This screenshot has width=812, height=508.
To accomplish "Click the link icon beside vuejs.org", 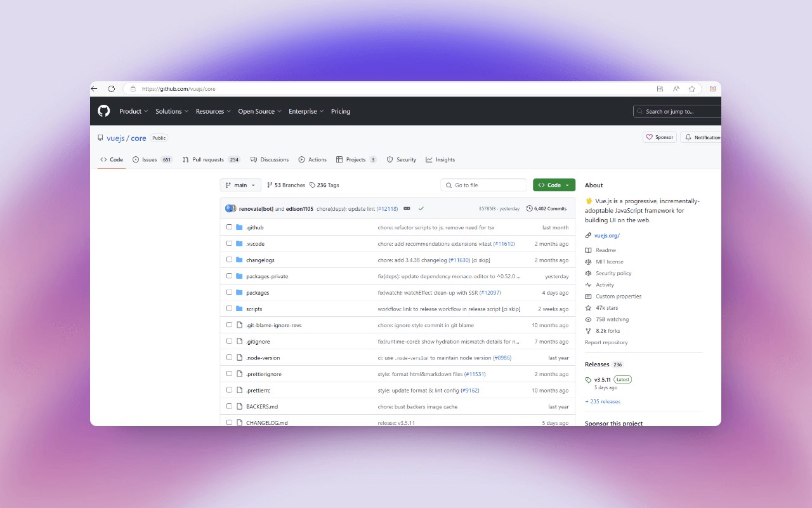I will (x=588, y=236).
